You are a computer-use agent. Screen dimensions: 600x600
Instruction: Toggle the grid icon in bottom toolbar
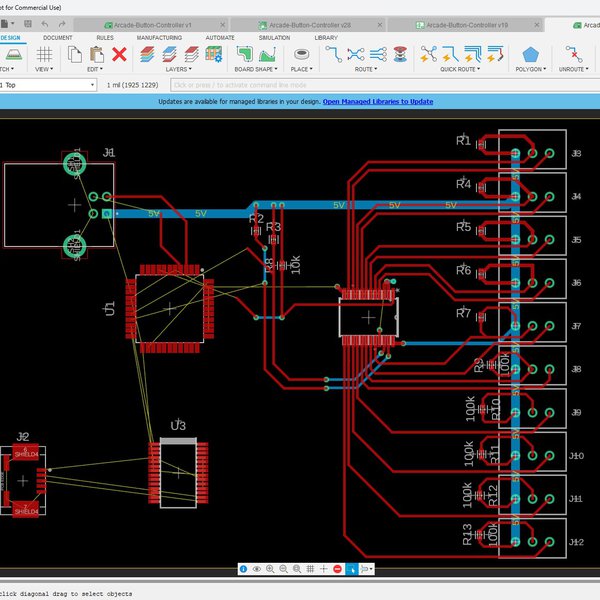pos(310,569)
